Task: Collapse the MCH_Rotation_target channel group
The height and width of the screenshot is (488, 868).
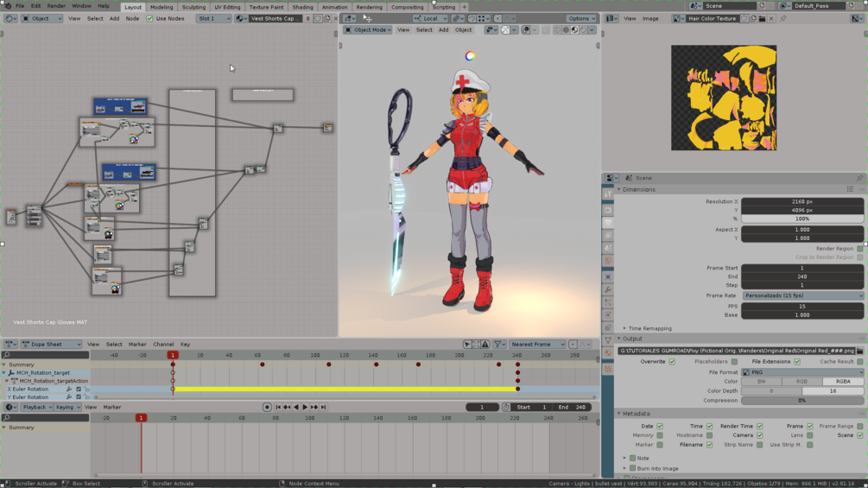Action: click(x=3, y=373)
